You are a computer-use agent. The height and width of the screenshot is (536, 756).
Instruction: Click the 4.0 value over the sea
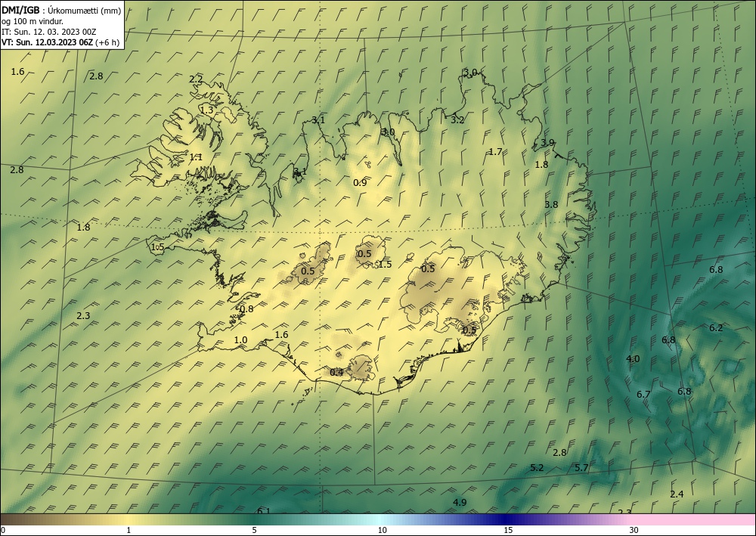(x=633, y=358)
